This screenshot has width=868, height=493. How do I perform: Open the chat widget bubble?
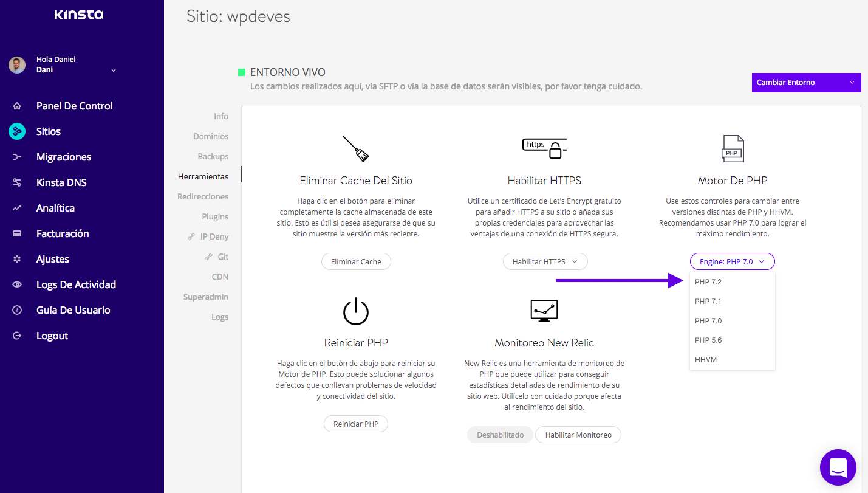pyautogui.click(x=838, y=467)
